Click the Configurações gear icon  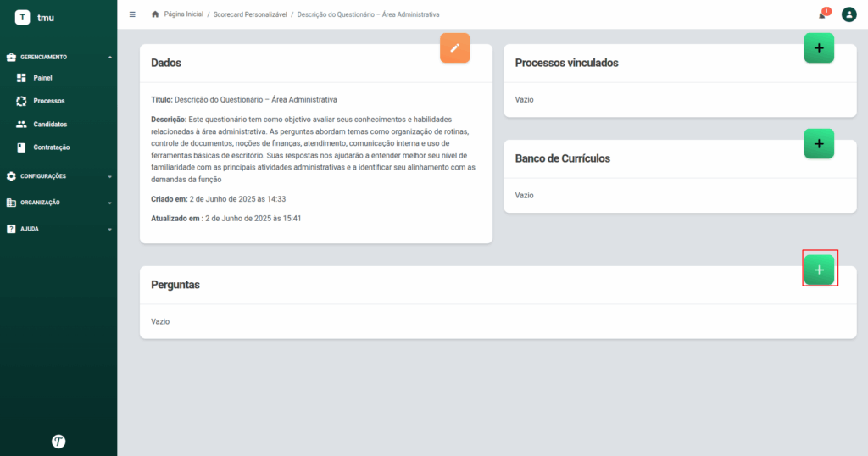coord(11,176)
